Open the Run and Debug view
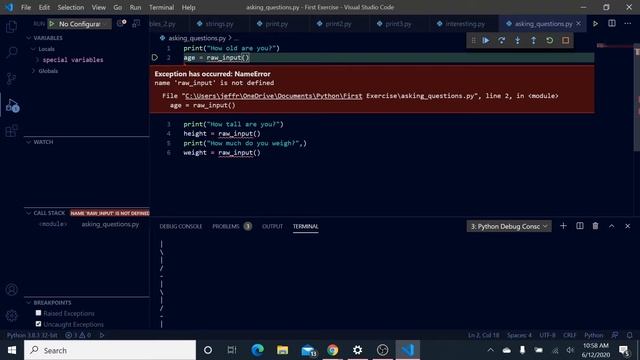 12,105
